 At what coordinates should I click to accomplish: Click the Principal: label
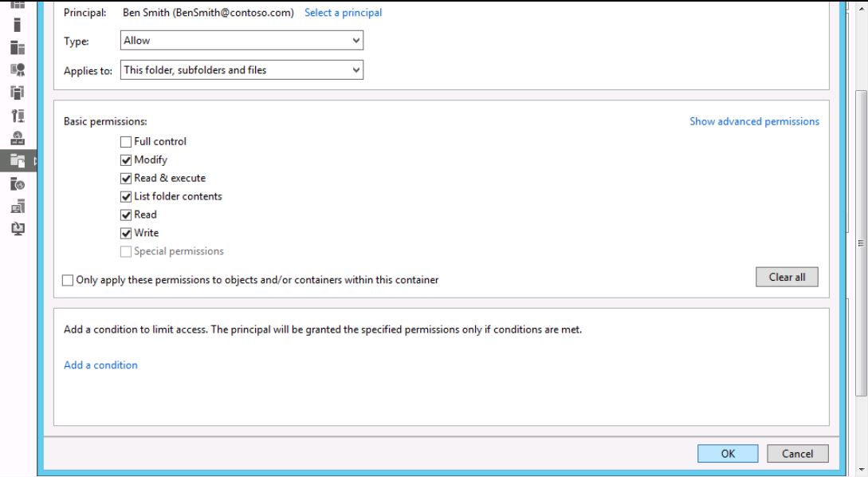click(x=84, y=13)
